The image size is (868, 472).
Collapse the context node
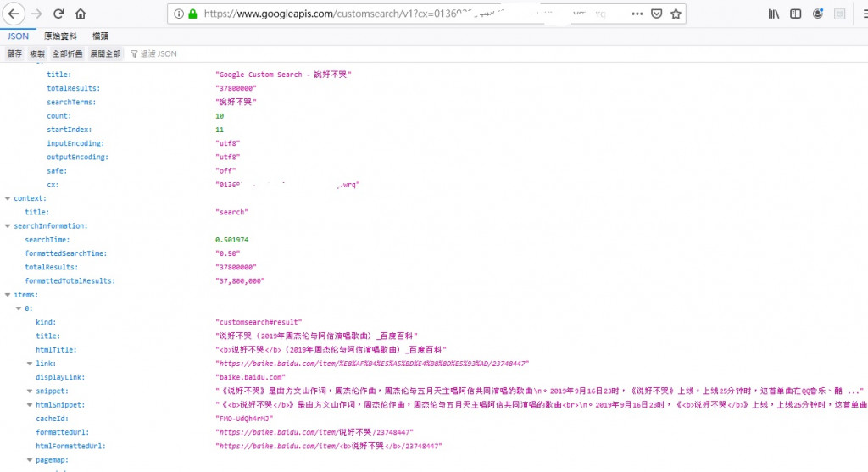pos(8,198)
